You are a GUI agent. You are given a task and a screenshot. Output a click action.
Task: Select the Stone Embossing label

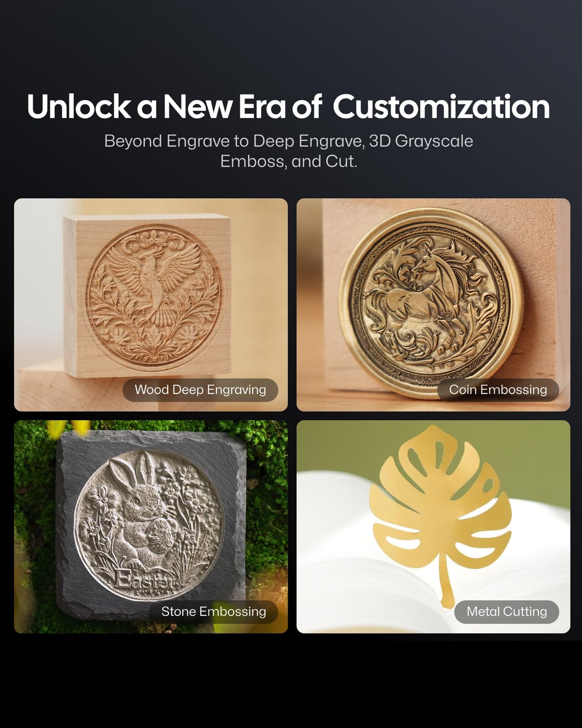[x=213, y=612]
